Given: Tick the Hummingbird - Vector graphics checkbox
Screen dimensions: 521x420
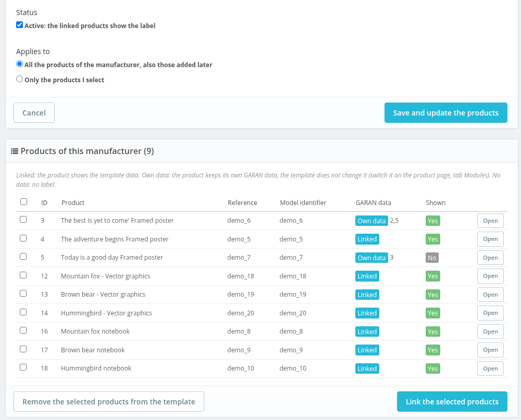Looking at the screenshot, I should click(x=23, y=312).
